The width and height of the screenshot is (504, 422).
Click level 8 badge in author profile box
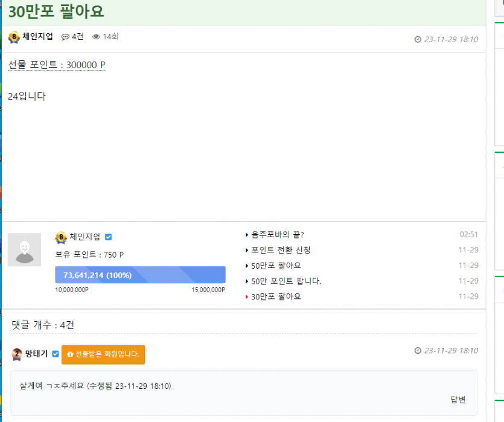pos(61,237)
